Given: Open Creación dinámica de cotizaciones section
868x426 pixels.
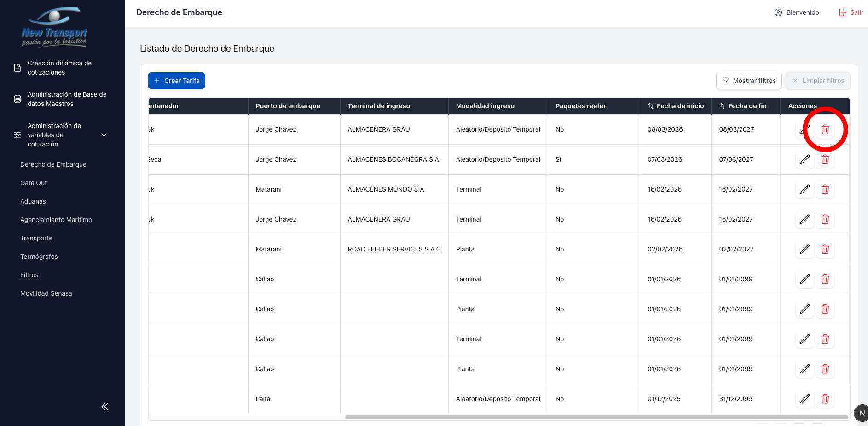Looking at the screenshot, I should pos(59,68).
